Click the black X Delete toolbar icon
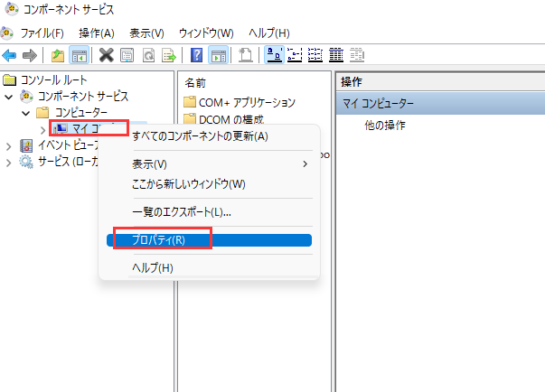545x392 pixels. pyautogui.click(x=107, y=55)
